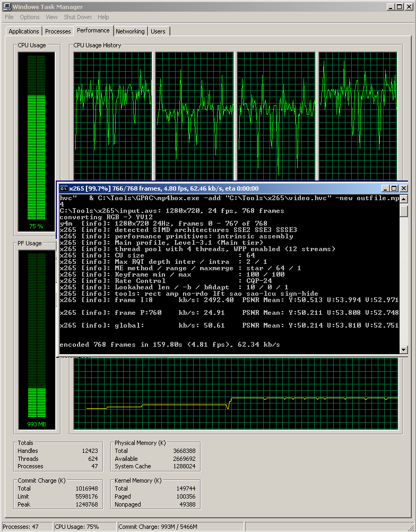Close the x265 console window
The height and width of the screenshot is (532, 416).
[x=403, y=188]
